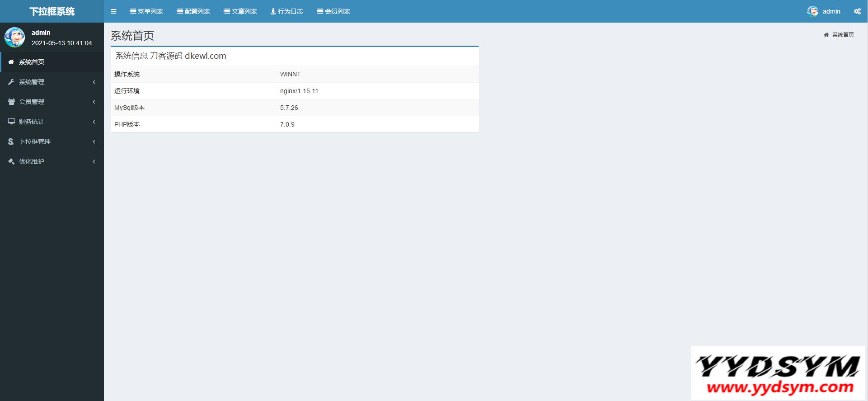Click the home icon beside 系统首页 in sidebar
This screenshot has width=868, height=401.
point(11,62)
